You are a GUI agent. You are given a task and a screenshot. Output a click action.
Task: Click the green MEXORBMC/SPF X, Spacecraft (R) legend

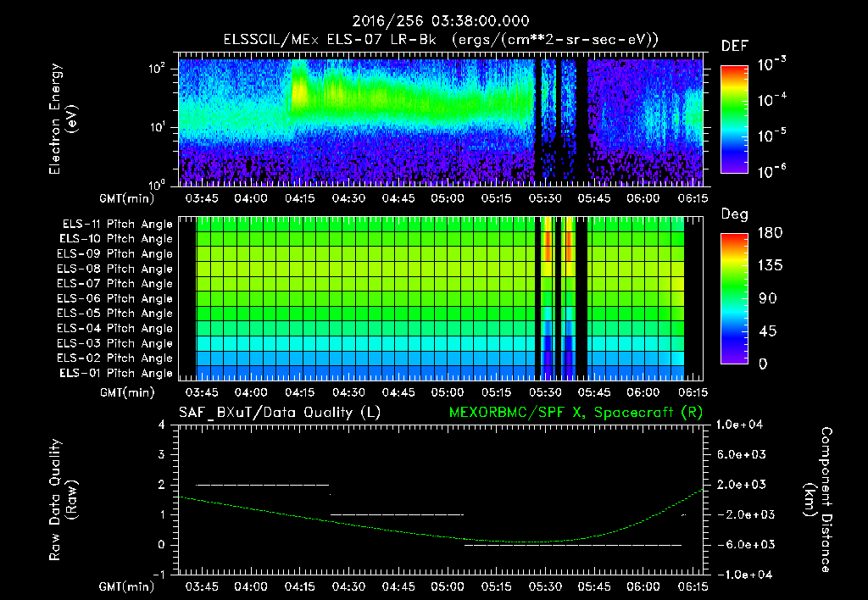576,413
